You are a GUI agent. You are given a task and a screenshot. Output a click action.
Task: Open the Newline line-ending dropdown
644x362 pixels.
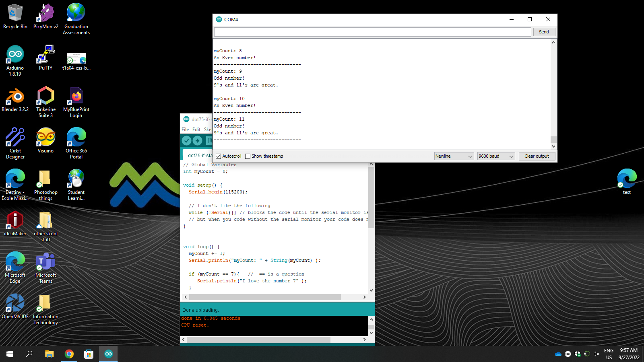coord(454,156)
